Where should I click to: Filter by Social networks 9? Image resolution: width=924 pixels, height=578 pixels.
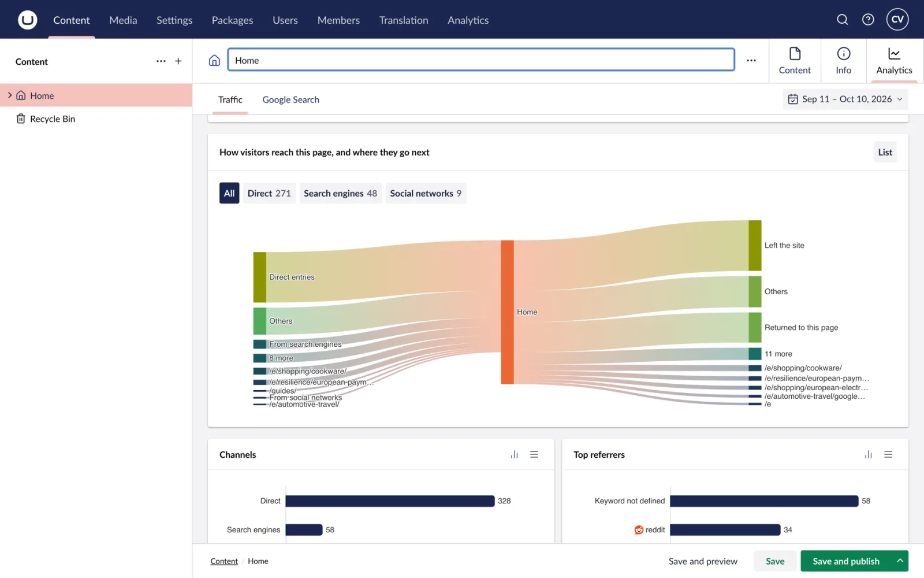pos(426,193)
